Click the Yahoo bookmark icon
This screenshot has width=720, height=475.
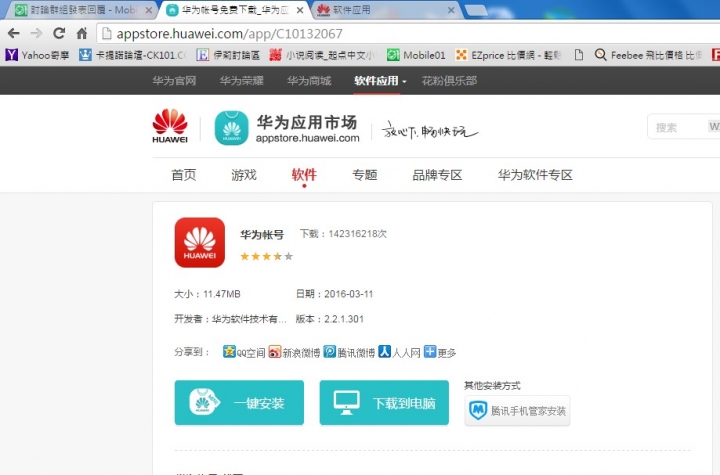point(11,55)
